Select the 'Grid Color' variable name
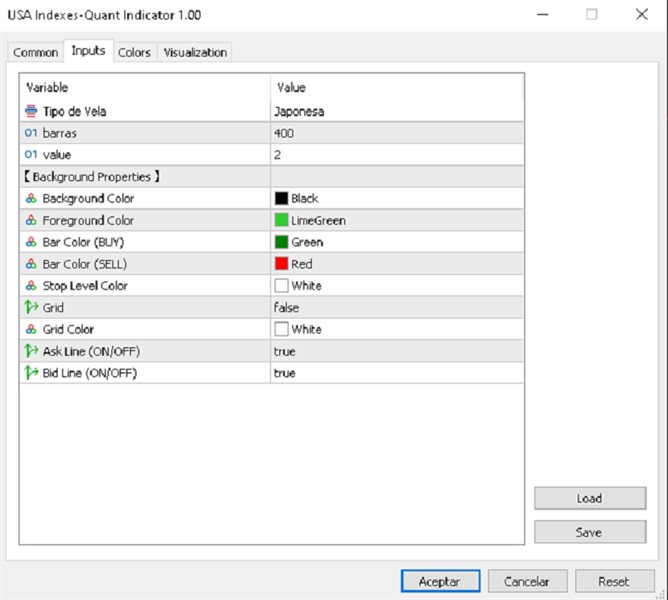 pos(68,329)
